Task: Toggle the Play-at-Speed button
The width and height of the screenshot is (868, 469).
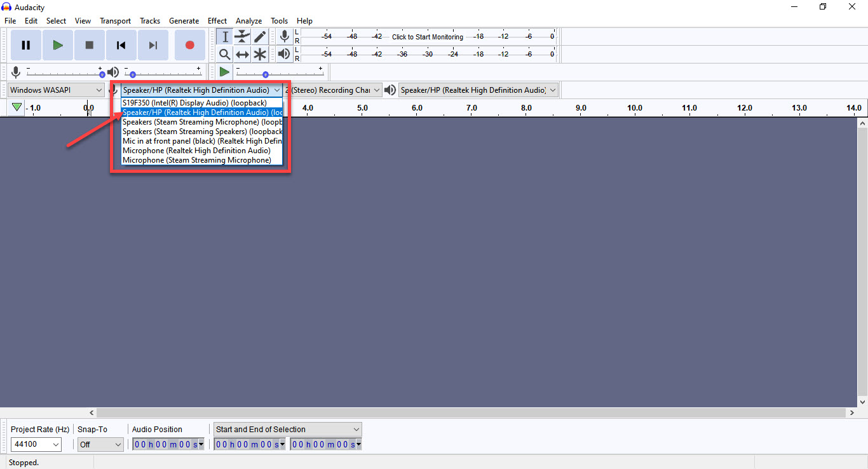Action: (x=224, y=71)
